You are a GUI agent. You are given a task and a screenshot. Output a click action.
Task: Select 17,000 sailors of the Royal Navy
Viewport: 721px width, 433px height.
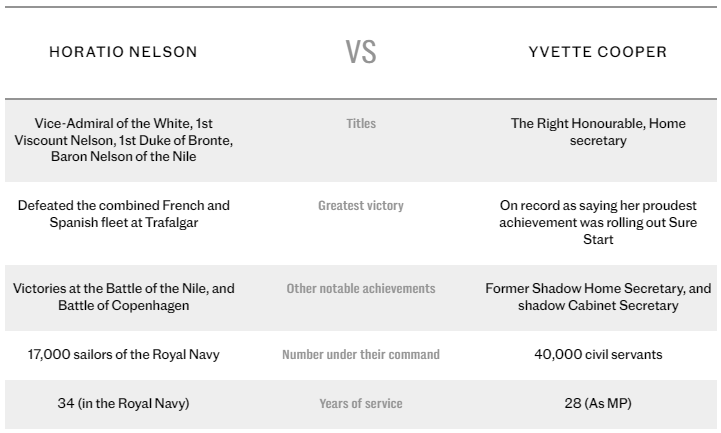tap(123, 354)
